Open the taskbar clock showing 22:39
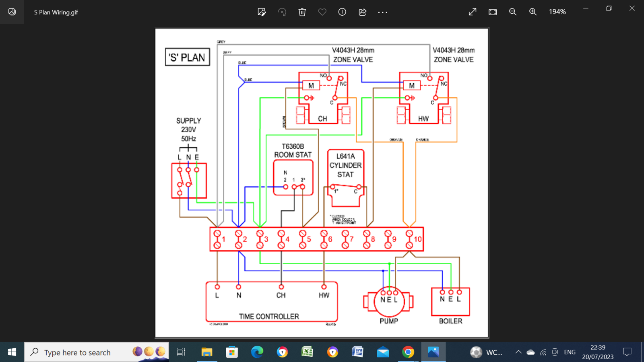This screenshot has height=362, width=644. 598,352
